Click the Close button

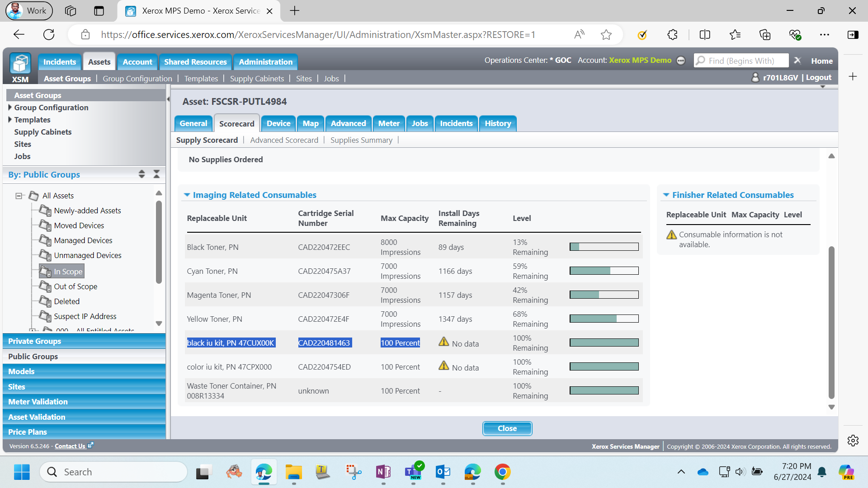point(507,428)
